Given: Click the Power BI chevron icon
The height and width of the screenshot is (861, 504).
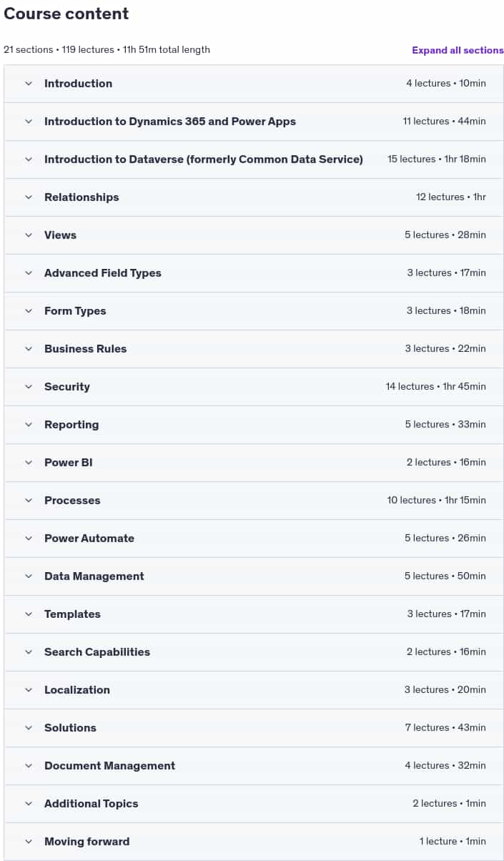Looking at the screenshot, I should [29, 463].
